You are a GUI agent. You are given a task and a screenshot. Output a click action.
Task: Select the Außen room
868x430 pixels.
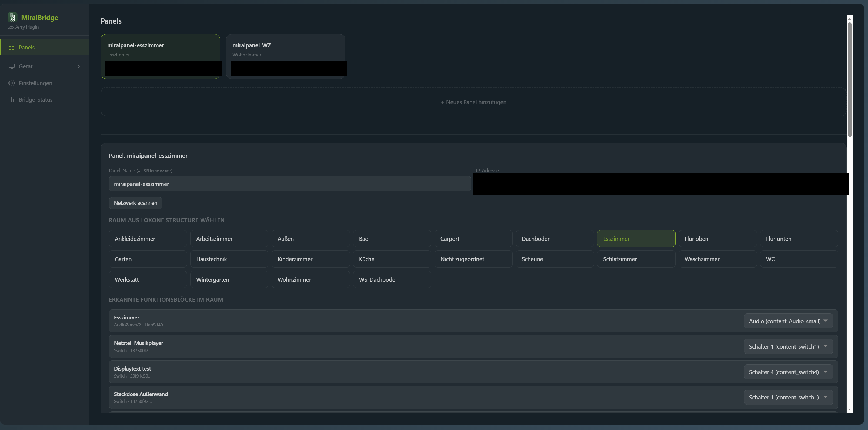[310, 239]
